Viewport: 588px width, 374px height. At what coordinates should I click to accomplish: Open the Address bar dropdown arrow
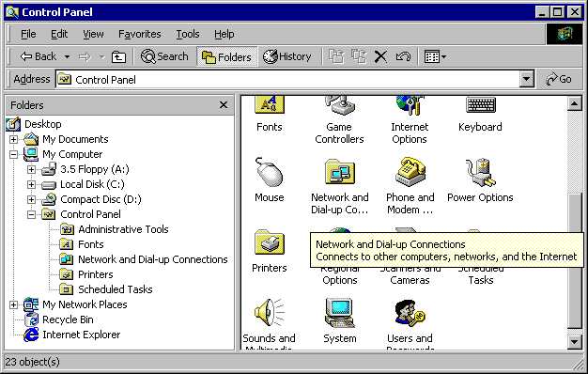point(527,79)
